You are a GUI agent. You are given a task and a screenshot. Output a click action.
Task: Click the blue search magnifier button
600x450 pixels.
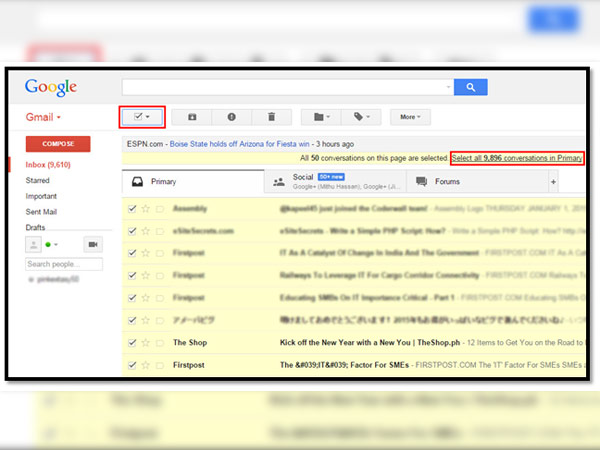470,87
